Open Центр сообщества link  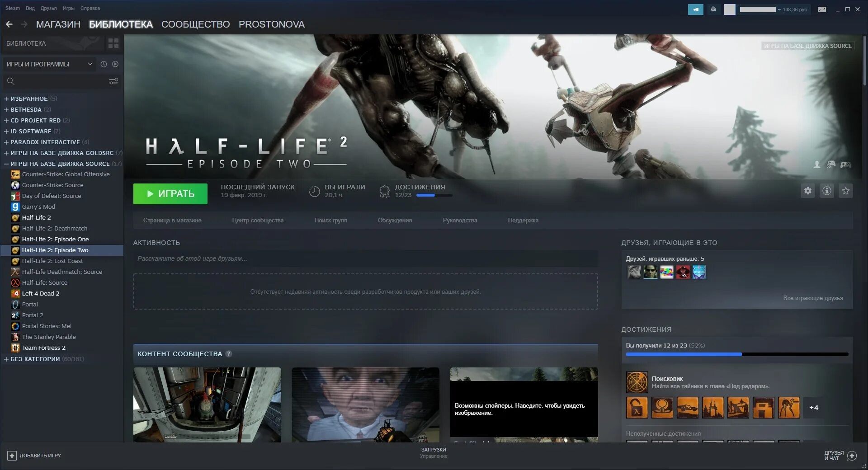click(x=258, y=221)
